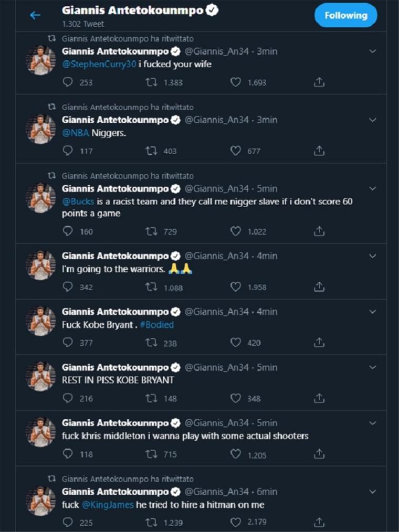
Task: Share the 'going to the warriors' tweet
Action: tap(319, 287)
